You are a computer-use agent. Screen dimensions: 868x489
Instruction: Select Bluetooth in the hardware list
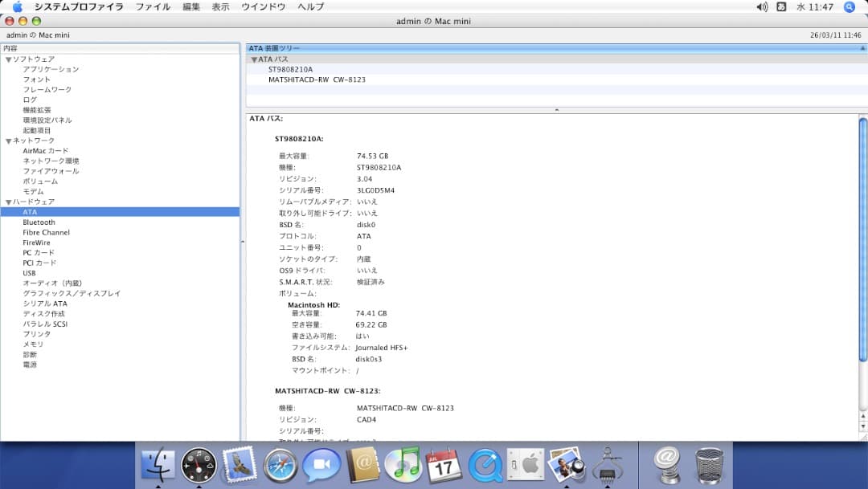click(39, 222)
